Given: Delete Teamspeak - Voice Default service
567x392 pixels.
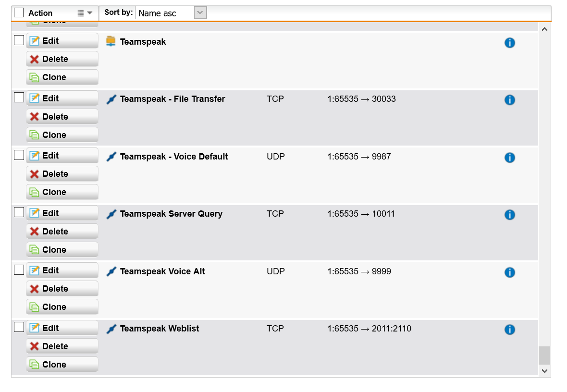Looking at the screenshot, I should coord(62,173).
